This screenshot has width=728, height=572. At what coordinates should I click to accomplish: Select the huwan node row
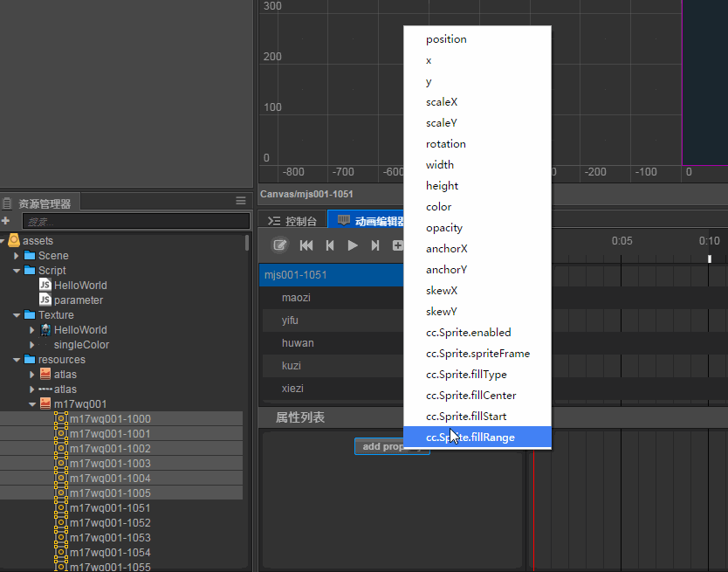(333, 343)
